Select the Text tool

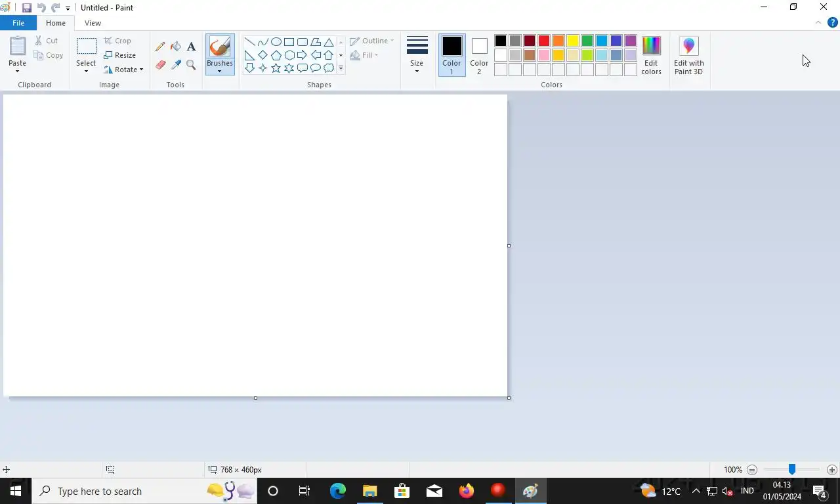pos(191,47)
